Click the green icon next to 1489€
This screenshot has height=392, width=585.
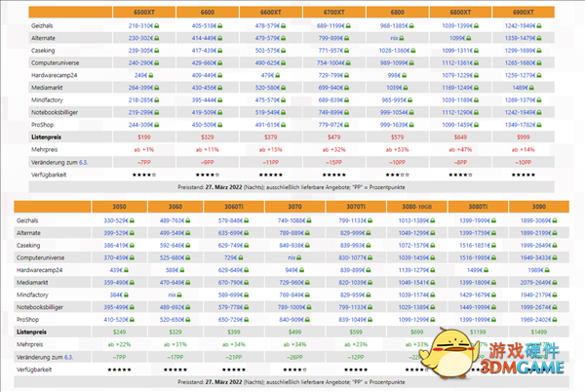point(531,88)
